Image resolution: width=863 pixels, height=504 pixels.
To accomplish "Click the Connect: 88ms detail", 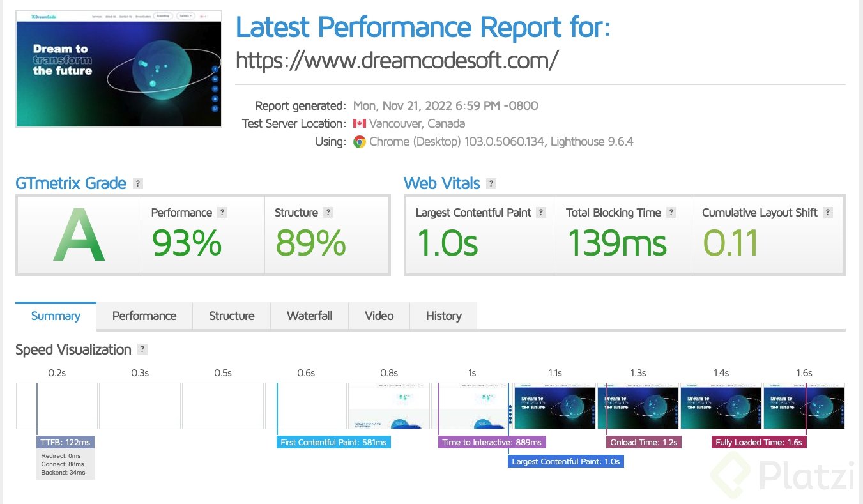I will 63,464.
